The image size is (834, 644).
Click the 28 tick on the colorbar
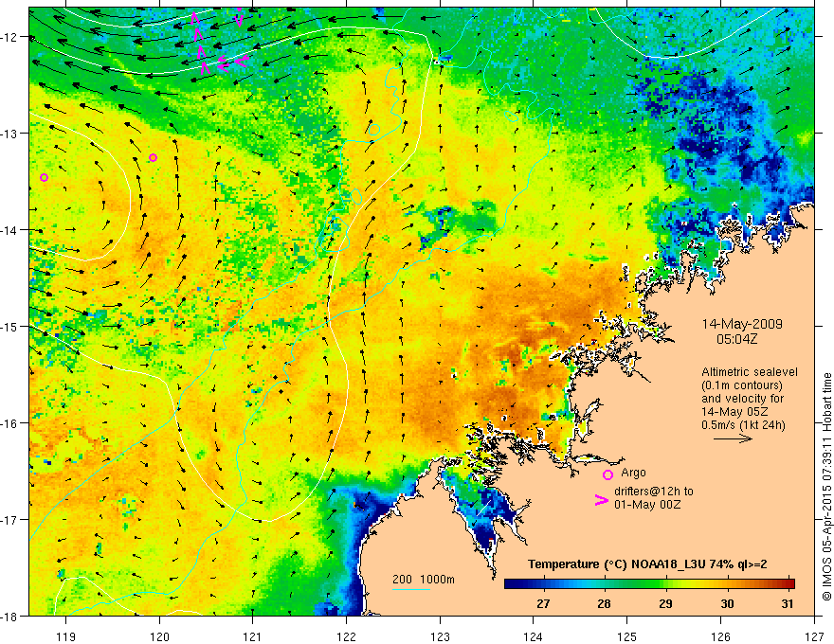604,603
